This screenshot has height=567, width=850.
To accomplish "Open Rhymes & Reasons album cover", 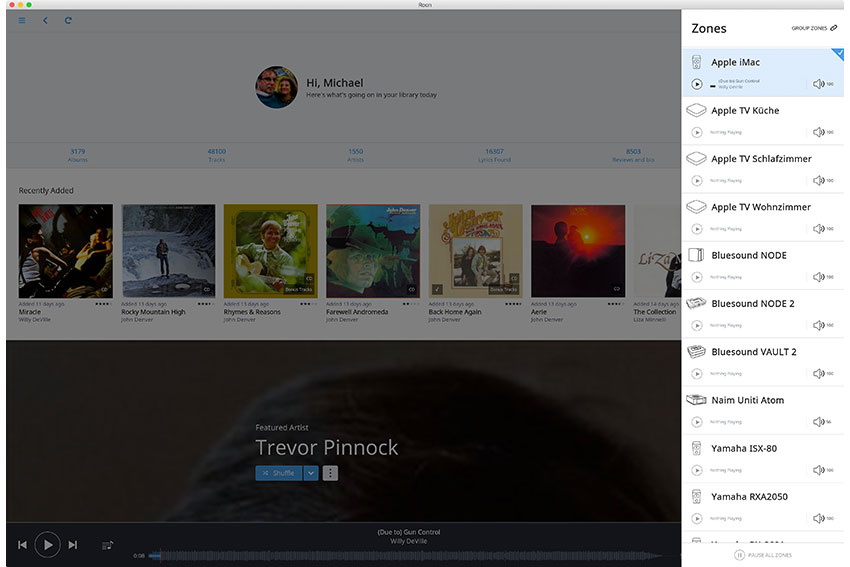I will (x=271, y=251).
